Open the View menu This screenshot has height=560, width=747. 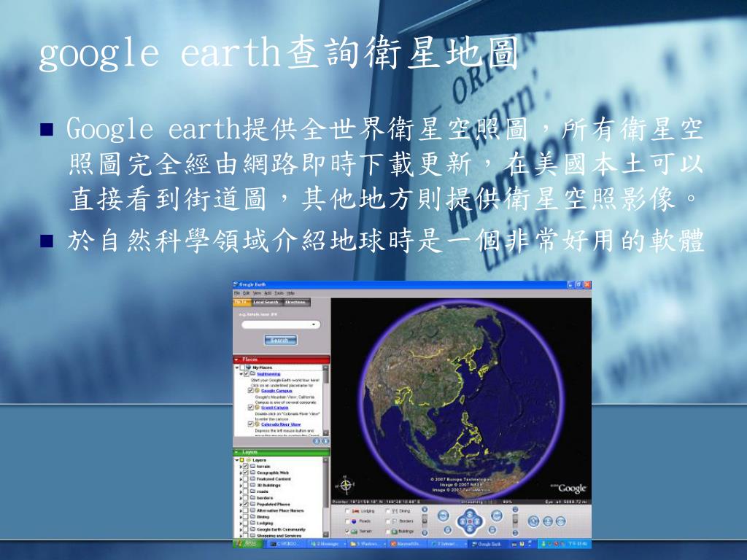pyautogui.click(x=257, y=293)
